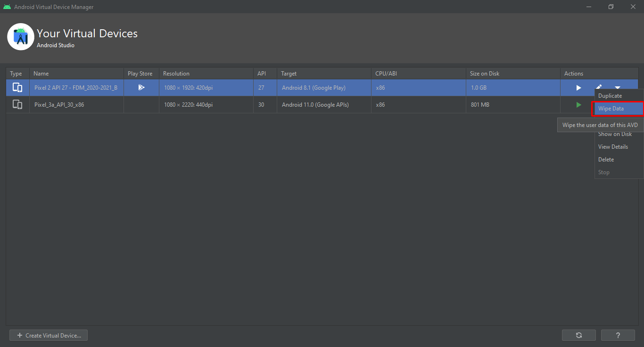Choose Duplicate from the actions menu
The width and height of the screenshot is (644, 347).
(619, 96)
